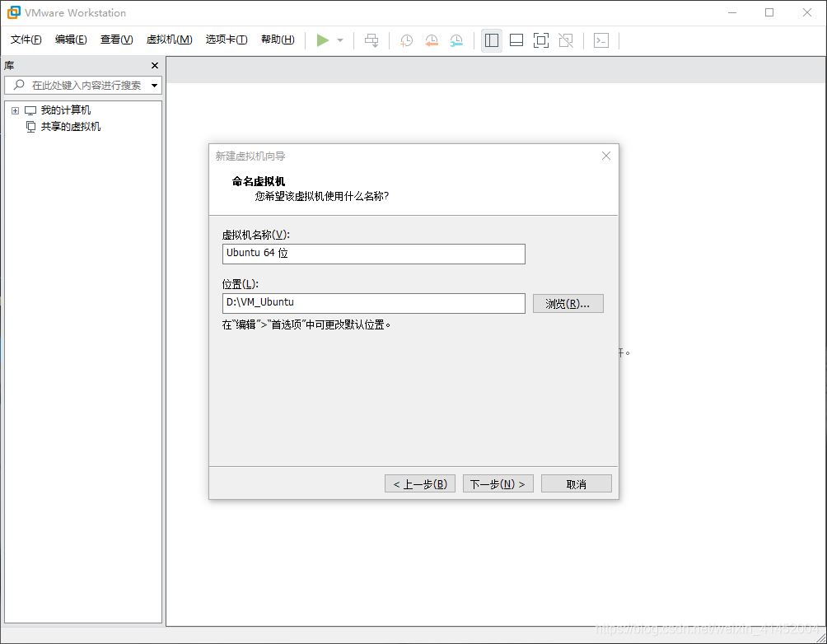
Task: Toggle the thumbnail bar view icon
Action: point(516,40)
